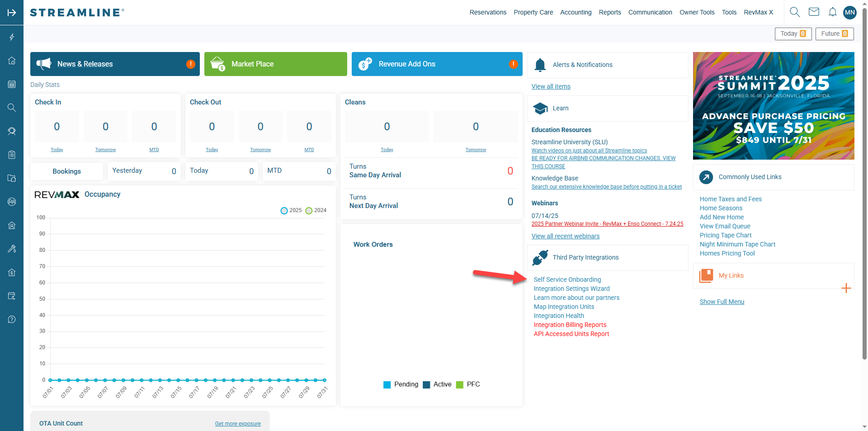Image resolution: width=868 pixels, height=431 pixels.
Task: Open News & Releases panel
Action: (x=115, y=64)
